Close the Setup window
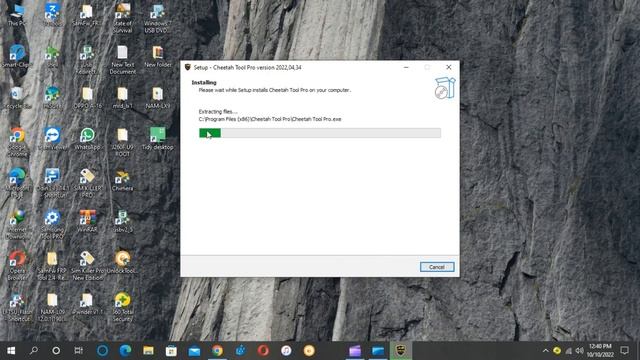This screenshot has width=640, height=360. (449, 67)
